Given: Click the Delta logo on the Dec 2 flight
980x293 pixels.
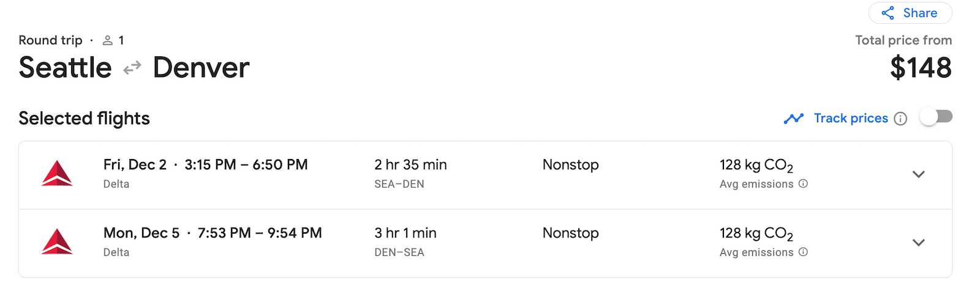Looking at the screenshot, I should 57,174.
